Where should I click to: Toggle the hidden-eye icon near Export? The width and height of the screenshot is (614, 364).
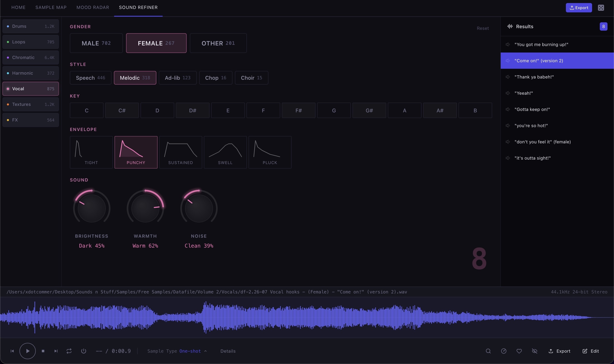[x=535, y=351]
